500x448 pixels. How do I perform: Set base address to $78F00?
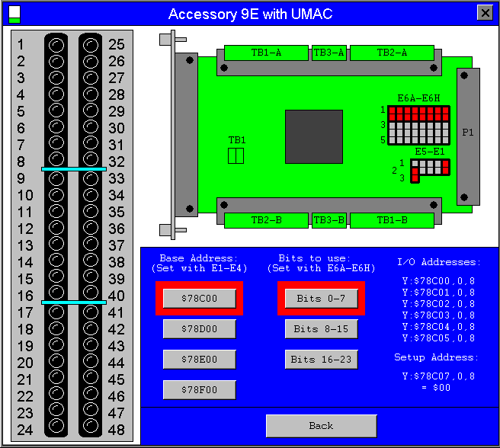(199, 390)
